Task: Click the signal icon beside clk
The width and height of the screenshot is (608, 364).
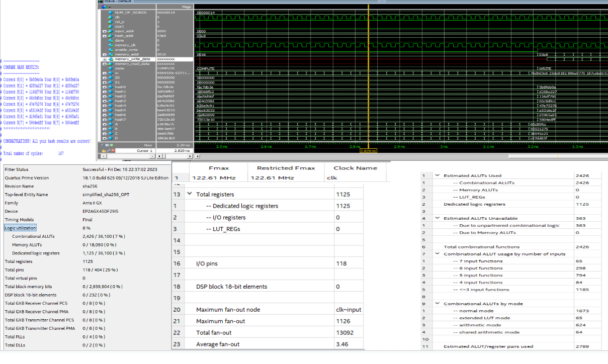Action: pos(110,17)
